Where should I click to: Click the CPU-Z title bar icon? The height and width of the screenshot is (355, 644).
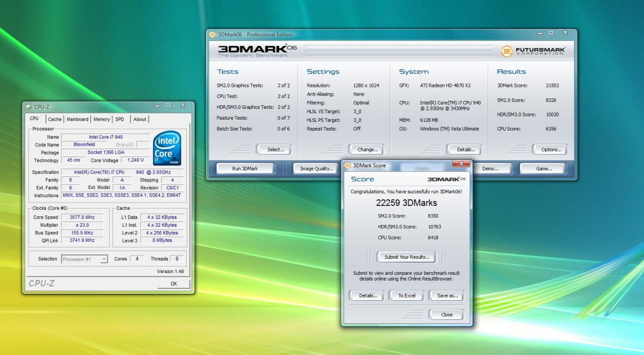click(x=29, y=107)
